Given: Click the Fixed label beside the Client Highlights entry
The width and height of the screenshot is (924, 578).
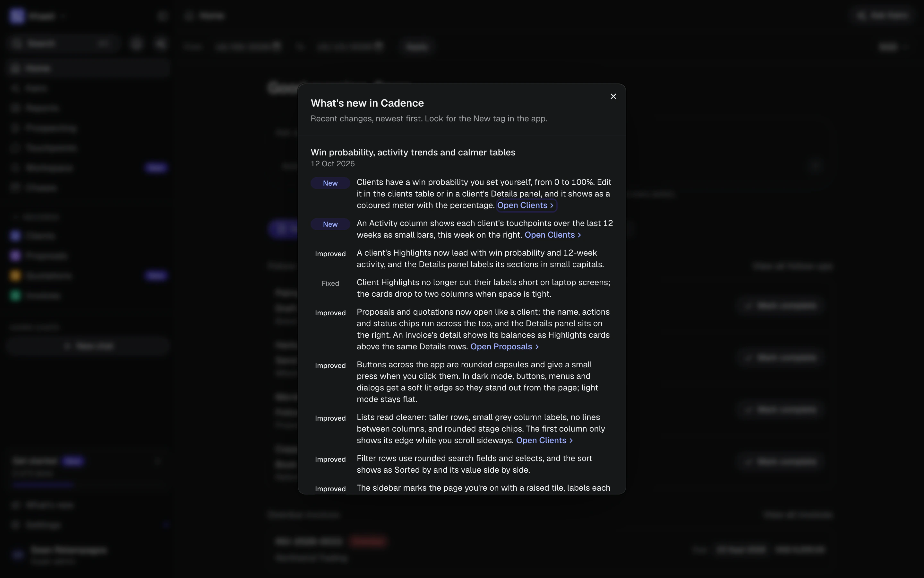Looking at the screenshot, I should click(330, 283).
